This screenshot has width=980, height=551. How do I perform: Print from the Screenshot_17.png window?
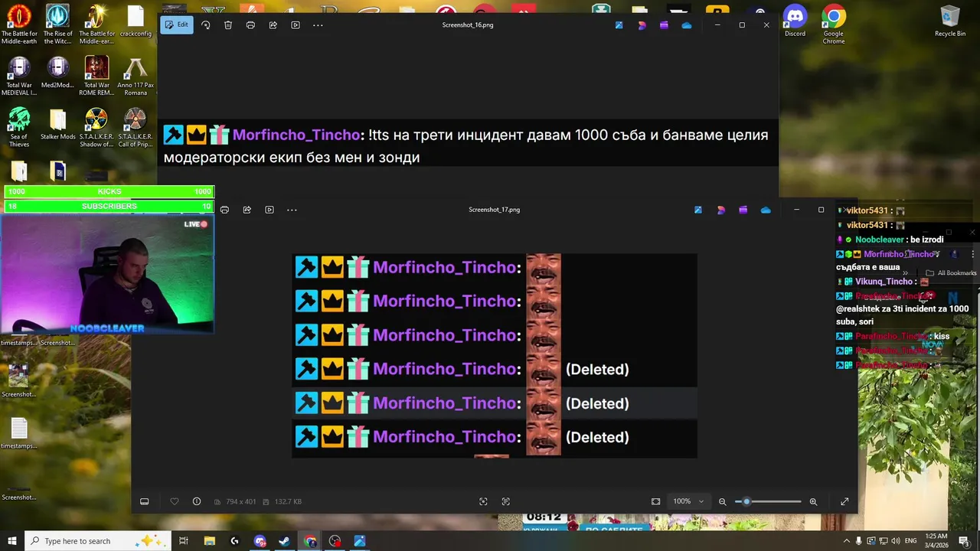pos(224,210)
